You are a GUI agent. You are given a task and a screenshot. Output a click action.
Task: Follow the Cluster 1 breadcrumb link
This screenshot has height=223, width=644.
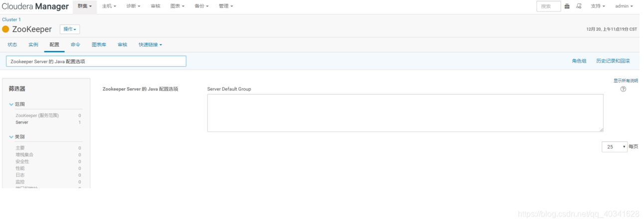pyautogui.click(x=11, y=19)
